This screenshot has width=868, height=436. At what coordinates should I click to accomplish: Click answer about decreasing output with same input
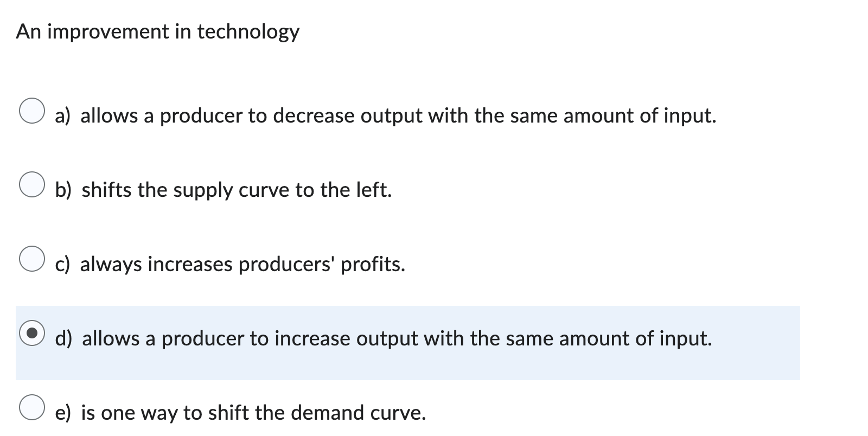click(x=385, y=116)
